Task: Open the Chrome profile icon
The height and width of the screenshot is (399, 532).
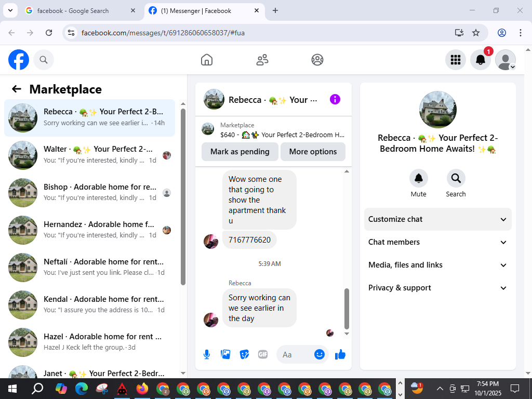Action: pos(502,33)
